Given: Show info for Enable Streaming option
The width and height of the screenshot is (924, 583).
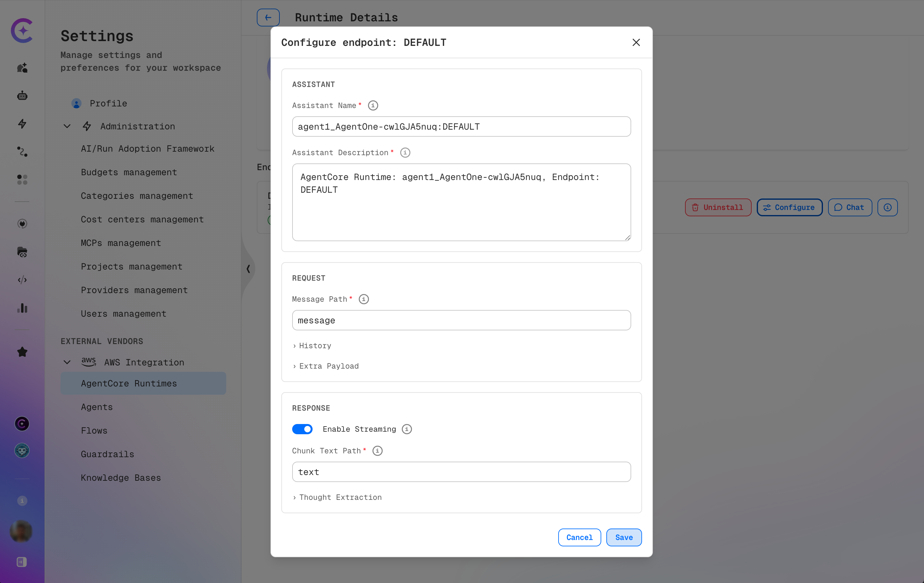Looking at the screenshot, I should (407, 429).
